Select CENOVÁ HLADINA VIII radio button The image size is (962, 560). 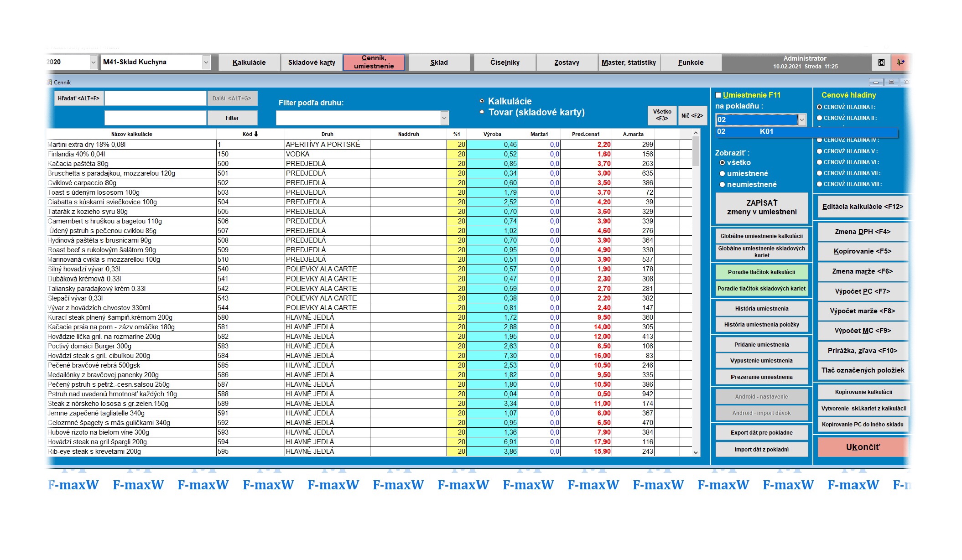pos(819,184)
